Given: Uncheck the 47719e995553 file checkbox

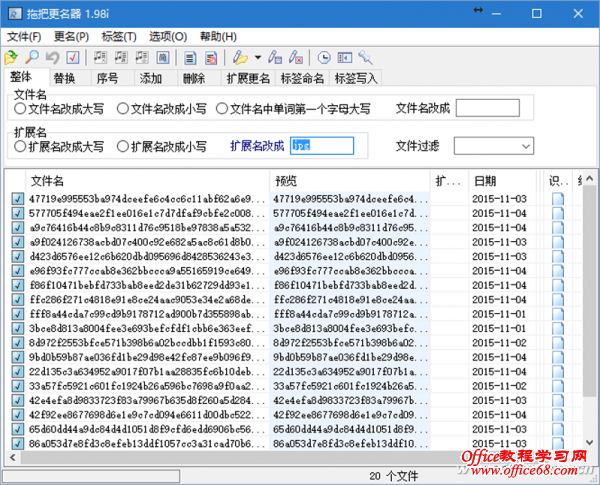Looking at the screenshot, I should (x=17, y=199).
